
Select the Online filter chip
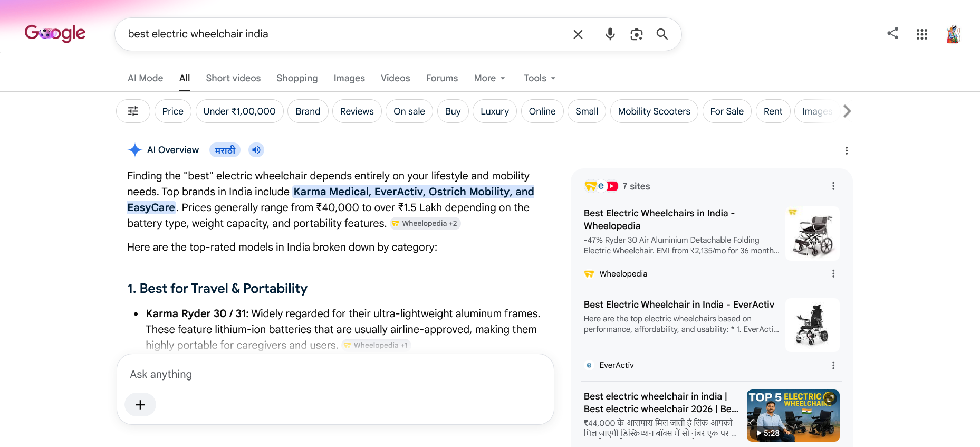coord(542,111)
